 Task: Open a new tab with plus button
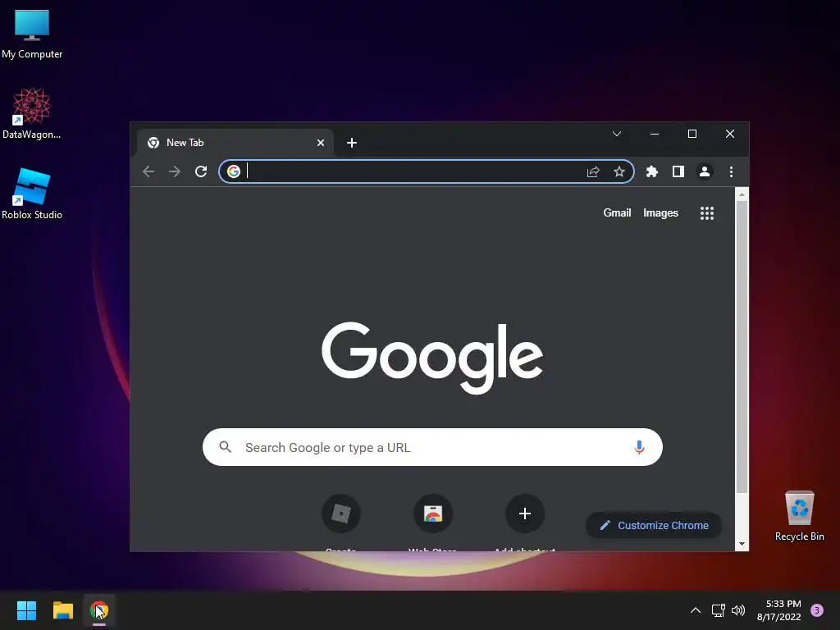coord(352,143)
